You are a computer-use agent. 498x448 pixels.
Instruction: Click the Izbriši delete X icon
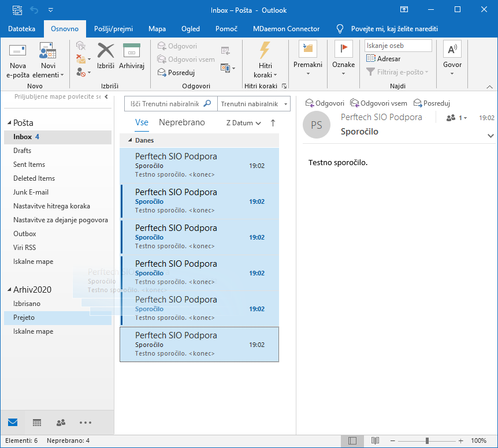click(x=106, y=51)
